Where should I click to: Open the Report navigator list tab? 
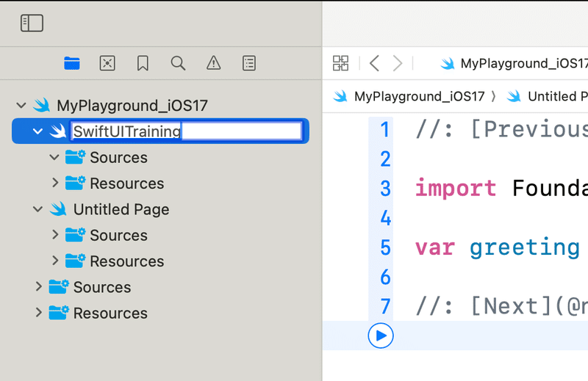tap(249, 63)
